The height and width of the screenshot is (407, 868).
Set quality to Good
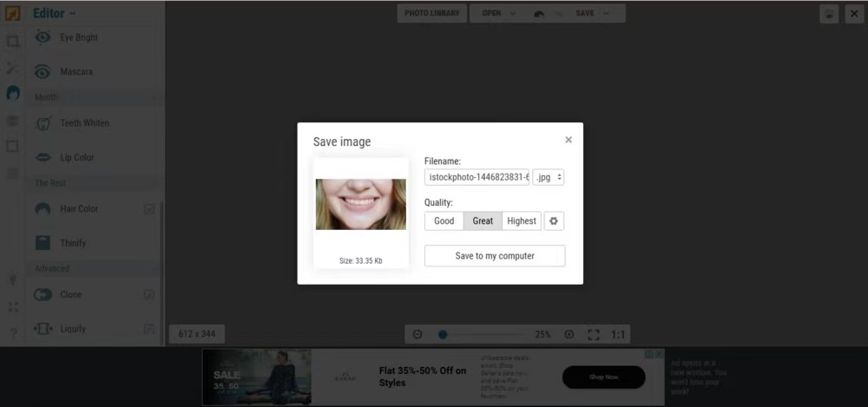pyautogui.click(x=444, y=221)
